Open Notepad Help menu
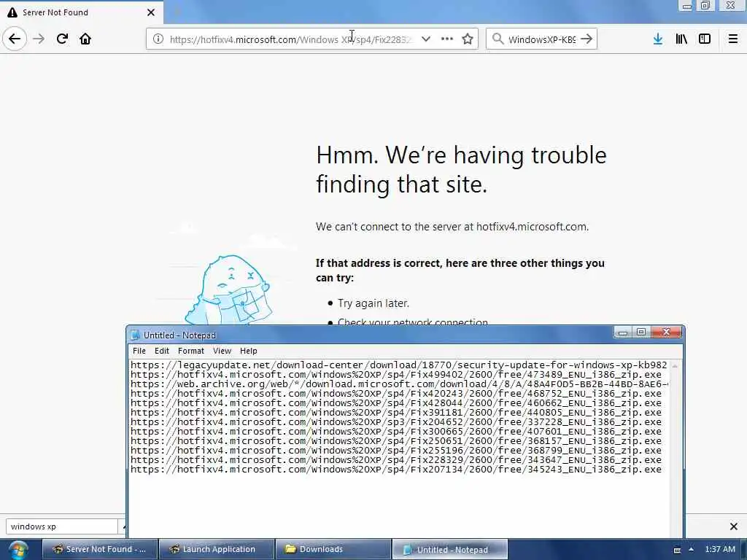Screen dimensions: 747x560 coord(249,351)
